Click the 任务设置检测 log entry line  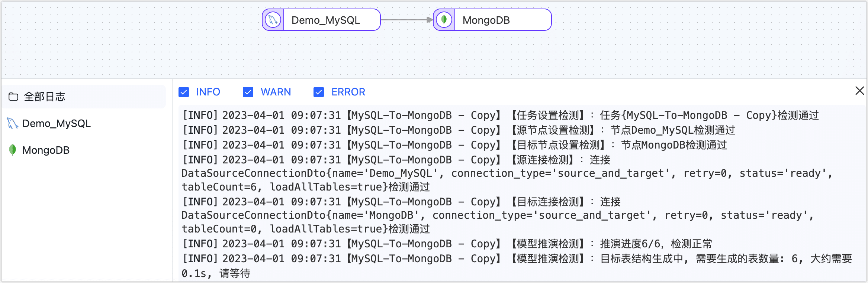tap(501, 116)
